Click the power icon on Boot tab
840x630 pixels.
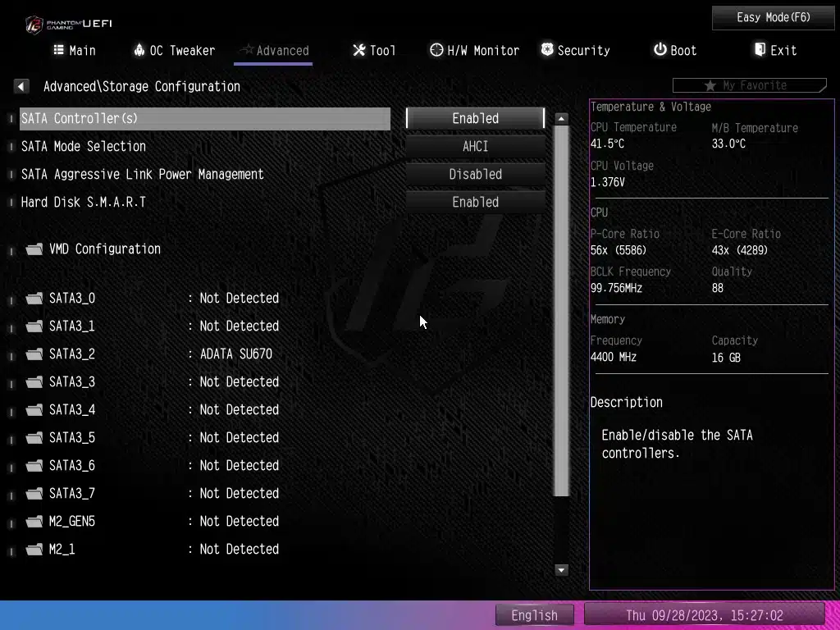point(660,50)
